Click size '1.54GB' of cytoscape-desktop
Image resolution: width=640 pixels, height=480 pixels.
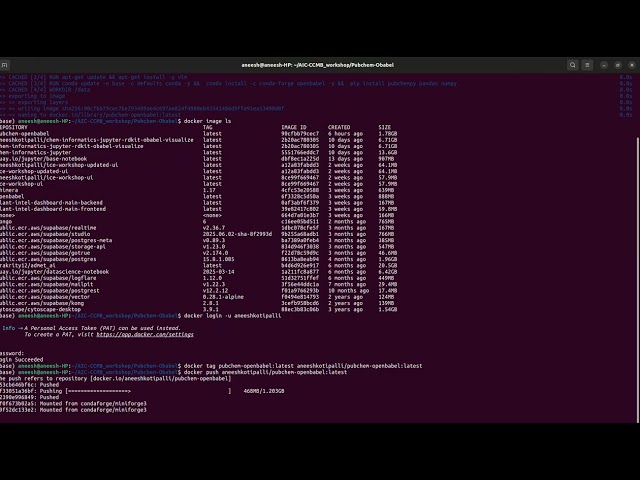[388, 309]
